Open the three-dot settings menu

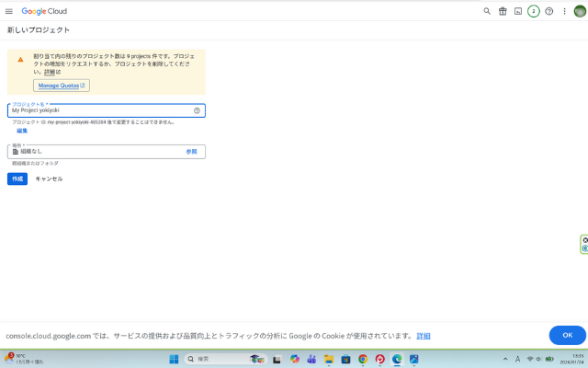tap(564, 11)
